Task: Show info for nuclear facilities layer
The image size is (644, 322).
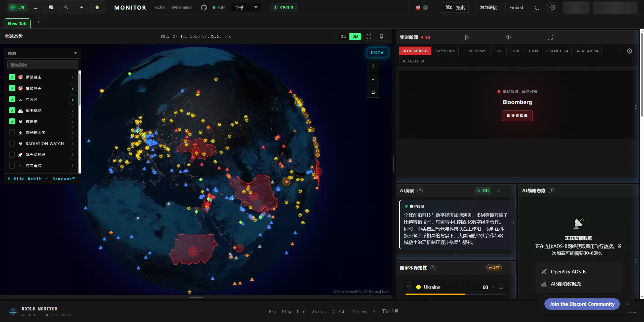Action: (73, 122)
